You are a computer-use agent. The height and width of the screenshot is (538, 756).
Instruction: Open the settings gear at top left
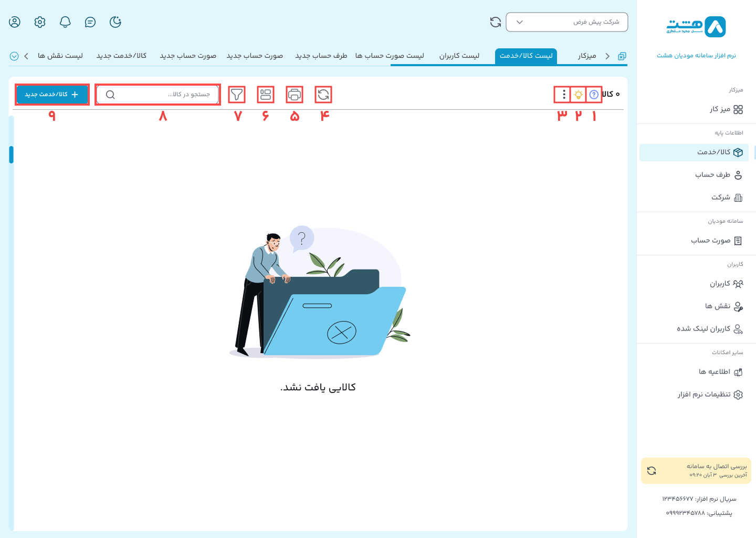pos(39,22)
